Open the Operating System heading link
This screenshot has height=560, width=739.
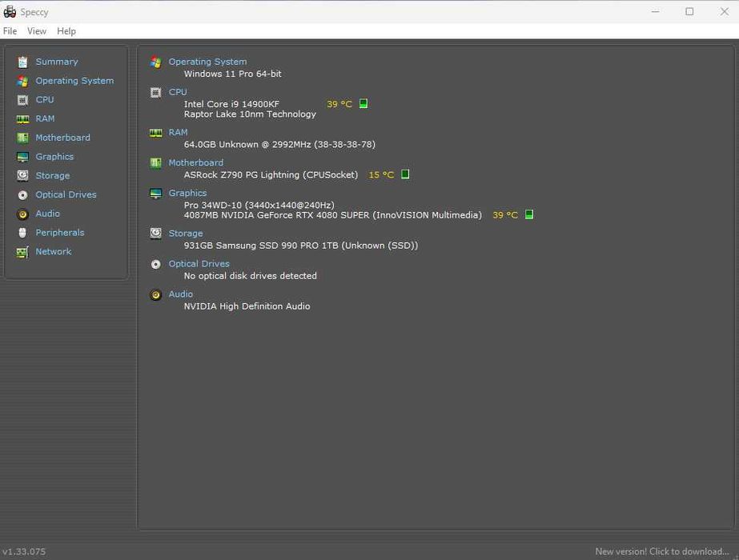[208, 62]
